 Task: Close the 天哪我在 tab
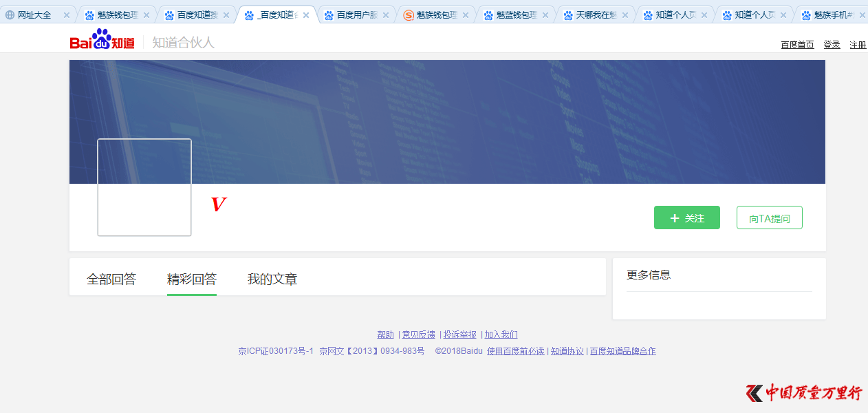pyautogui.click(x=625, y=15)
